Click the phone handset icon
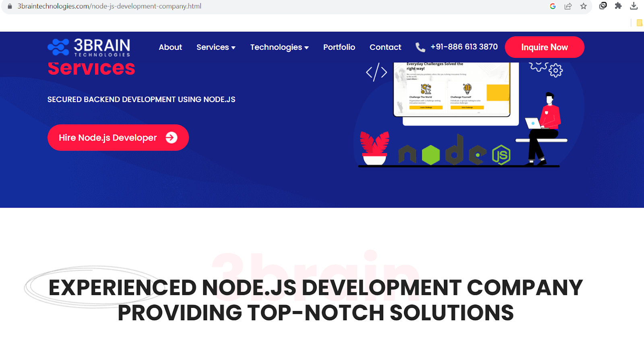Image resolution: width=644 pixels, height=340 pixels. pyautogui.click(x=420, y=47)
